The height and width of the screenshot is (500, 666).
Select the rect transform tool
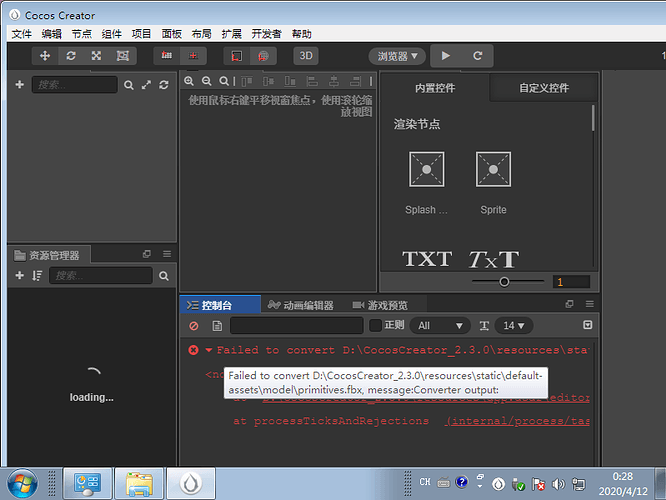pyautogui.click(x=123, y=56)
